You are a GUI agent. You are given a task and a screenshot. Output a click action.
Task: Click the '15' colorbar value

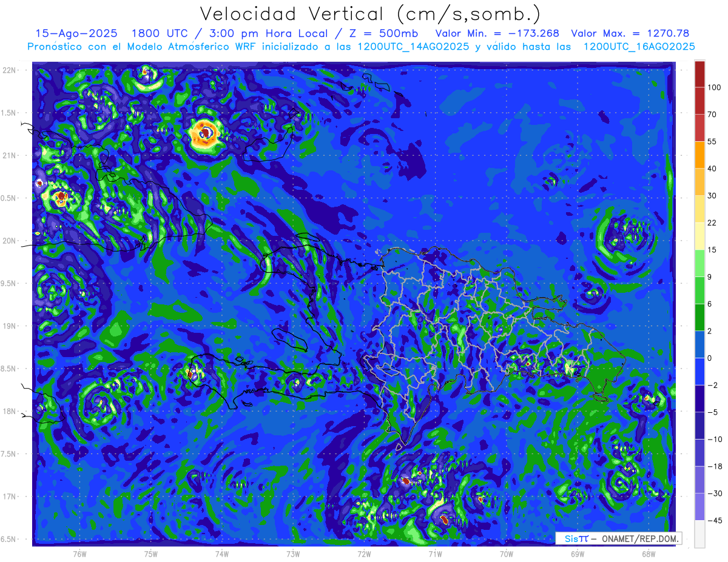pyautogui.click(x=713, y=250)
